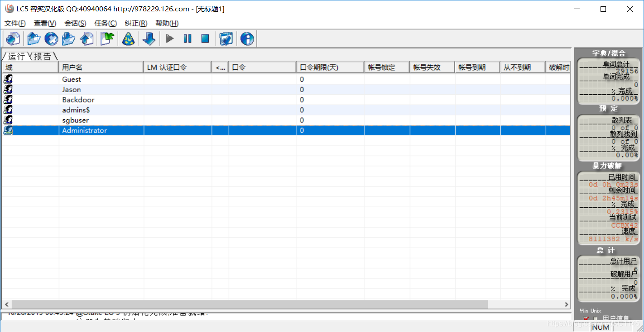Viewport: 644px width, 332px height.
Task: Select the sgbuser user row
Action: pyautogui.click(x=286, y=120)
